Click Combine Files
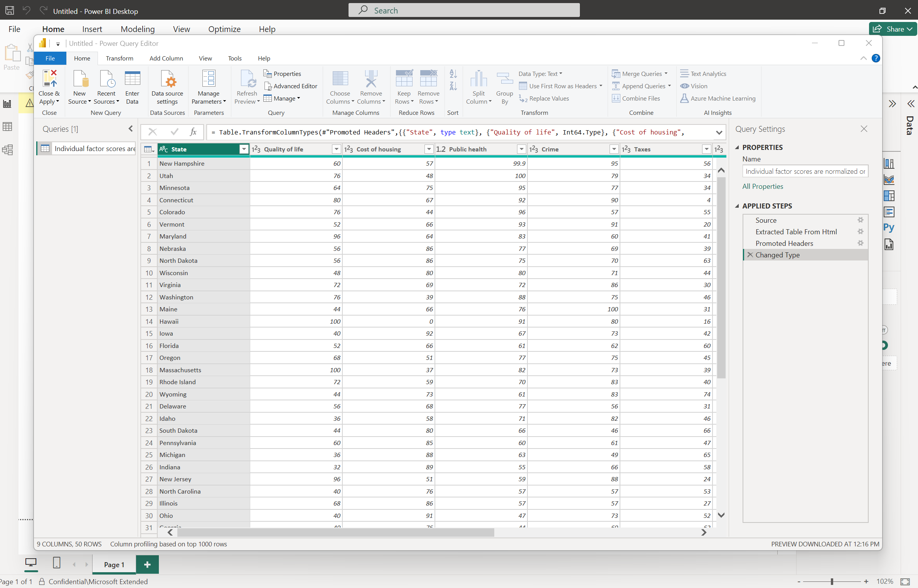 pos(636,98)
